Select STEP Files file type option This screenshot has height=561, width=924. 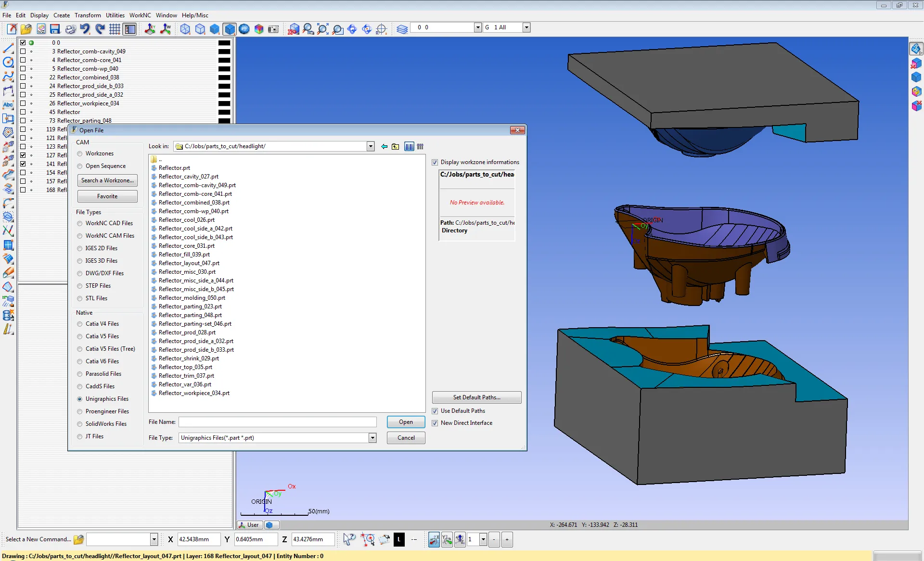pyautogui.click(x=80, y=286)
